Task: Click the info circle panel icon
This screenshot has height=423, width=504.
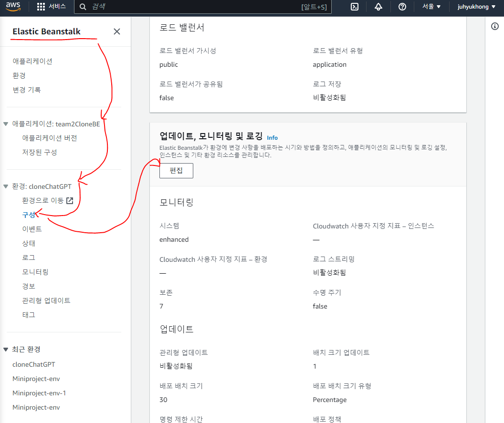Action: 494,26
